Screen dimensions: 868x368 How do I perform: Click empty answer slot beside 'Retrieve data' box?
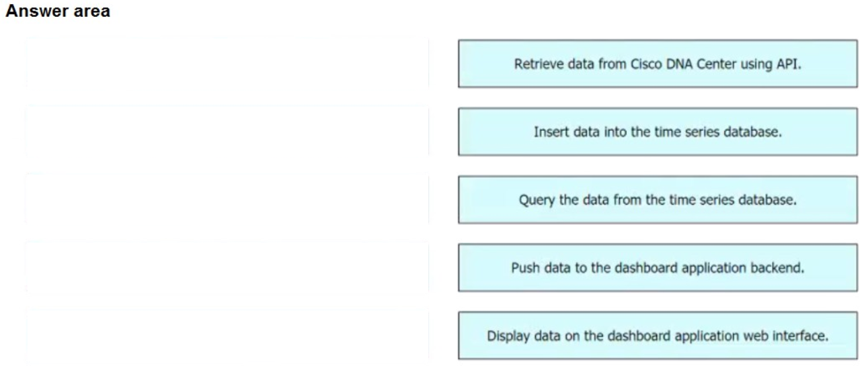tap(227, 64)
